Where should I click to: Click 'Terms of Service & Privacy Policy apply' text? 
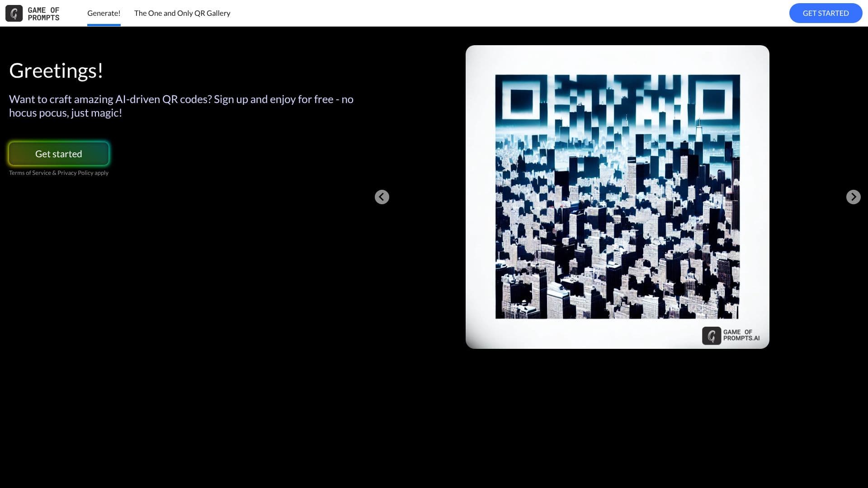click(x=59, y=173)
